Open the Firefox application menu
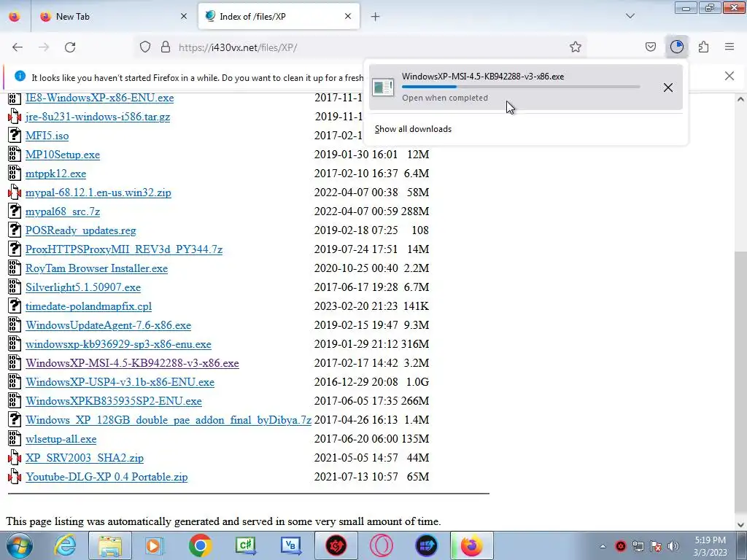 pos(729,47)
